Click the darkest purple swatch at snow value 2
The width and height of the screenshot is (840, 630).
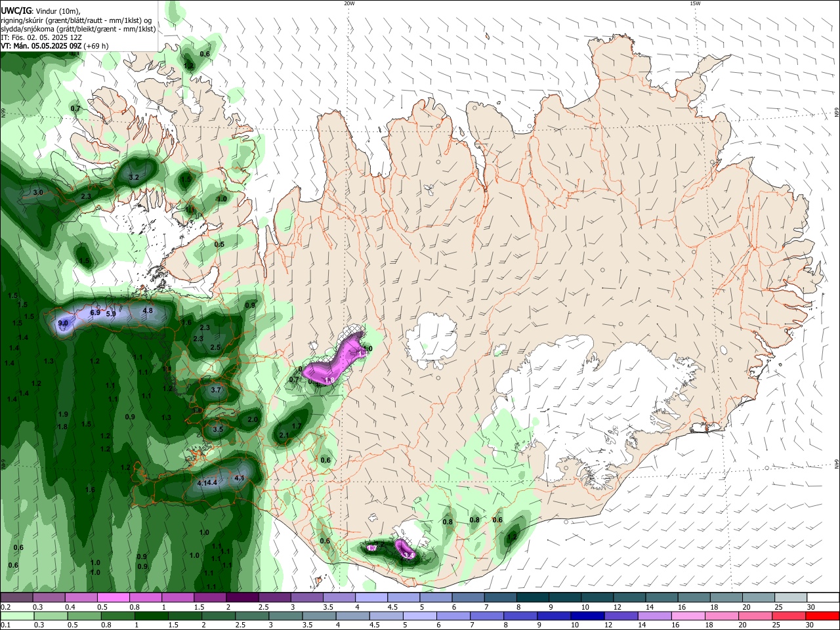click(x=241, y=597)
